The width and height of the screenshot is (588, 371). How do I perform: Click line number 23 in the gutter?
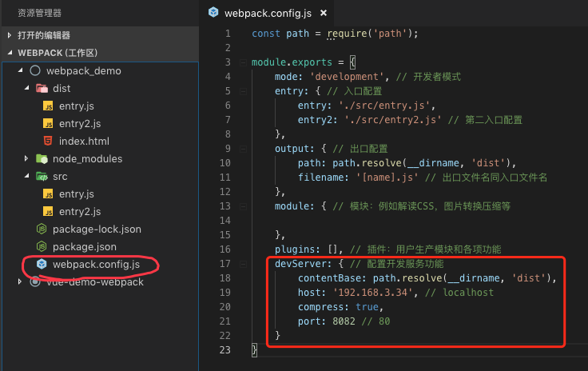point(225,350)
